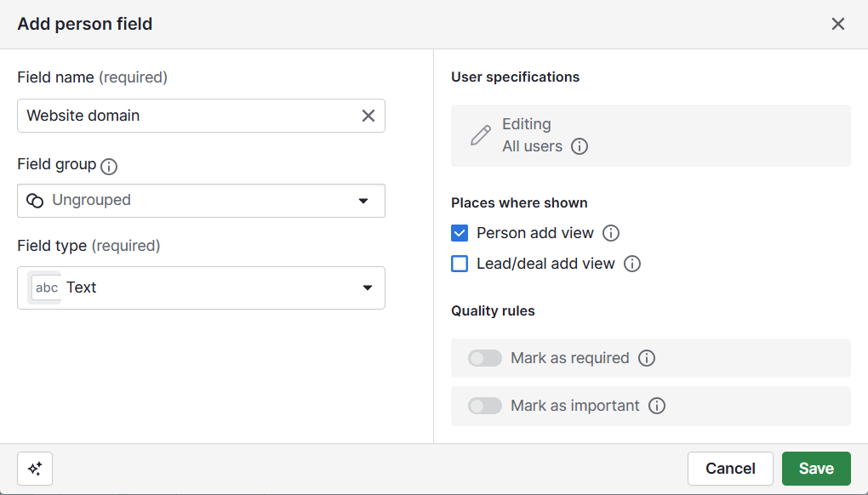Clear the Field name text with X icon

pyautogui.click(x=368, y=116)
